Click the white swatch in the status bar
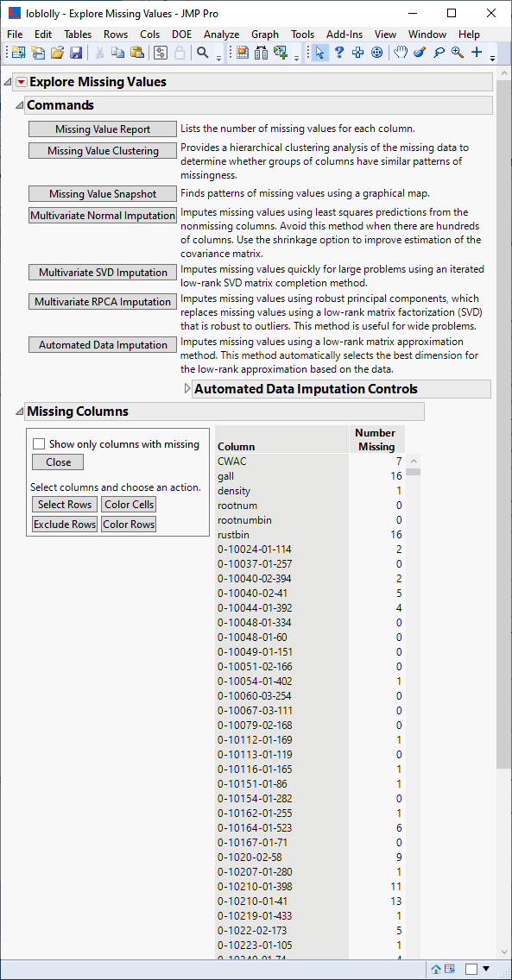Viewport: 512px width, 980px height. (471, 968)
